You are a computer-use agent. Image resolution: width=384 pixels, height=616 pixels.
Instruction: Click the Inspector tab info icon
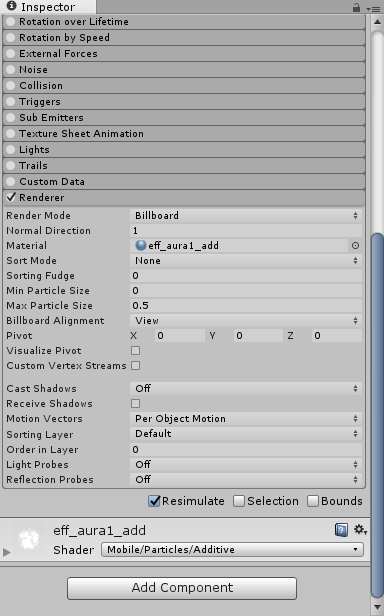pos(11,6)
